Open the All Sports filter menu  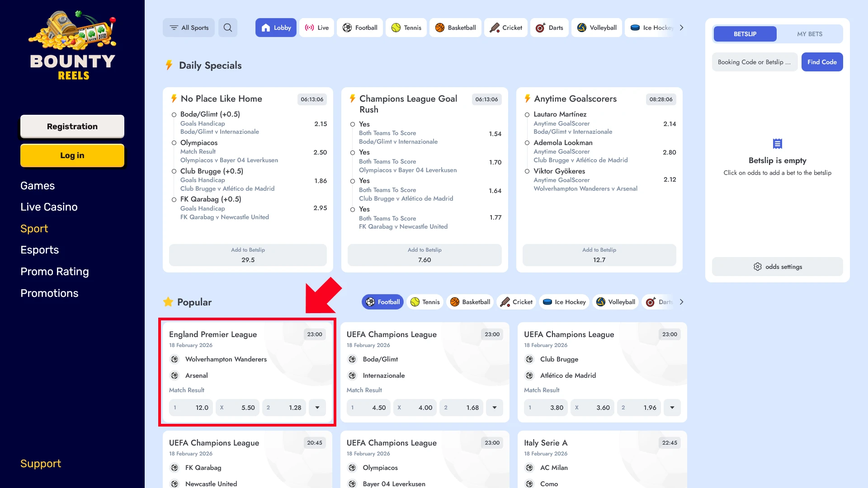(x=189, y=28)
